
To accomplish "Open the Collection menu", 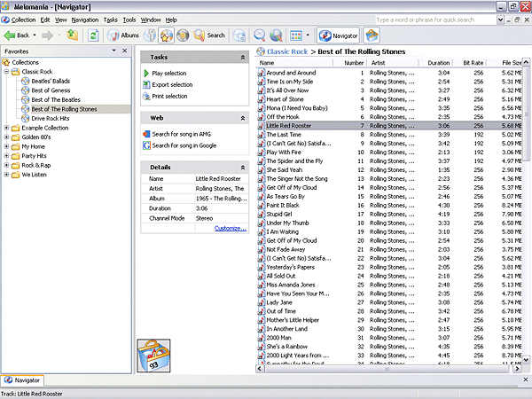I will [x=23, y=20].
